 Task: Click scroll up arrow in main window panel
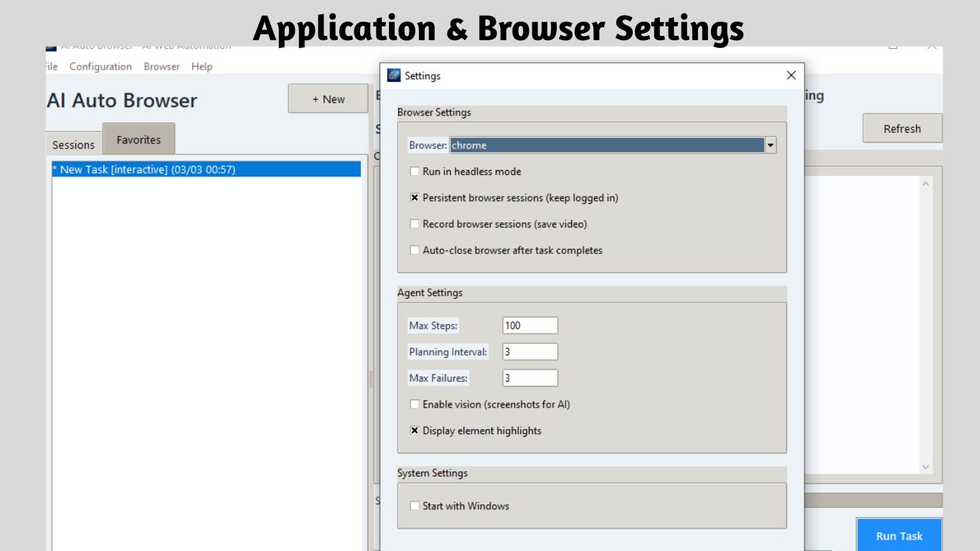coord(925,184)
